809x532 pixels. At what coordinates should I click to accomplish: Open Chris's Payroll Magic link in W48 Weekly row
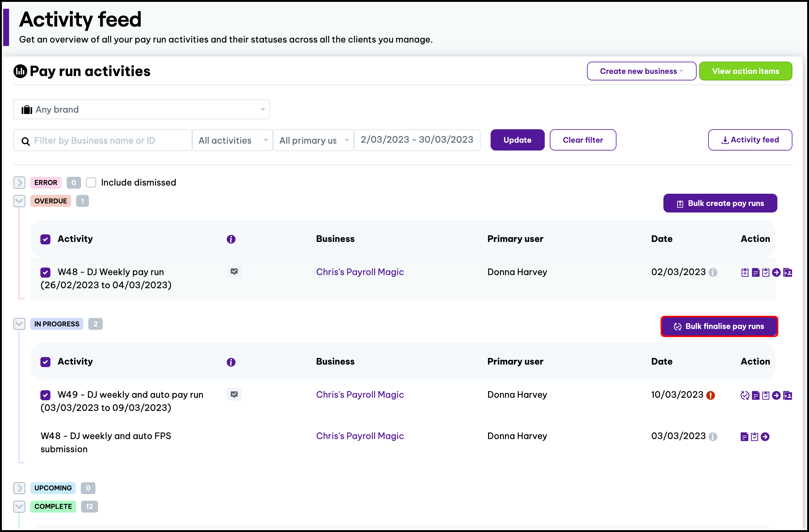point(360,272)
